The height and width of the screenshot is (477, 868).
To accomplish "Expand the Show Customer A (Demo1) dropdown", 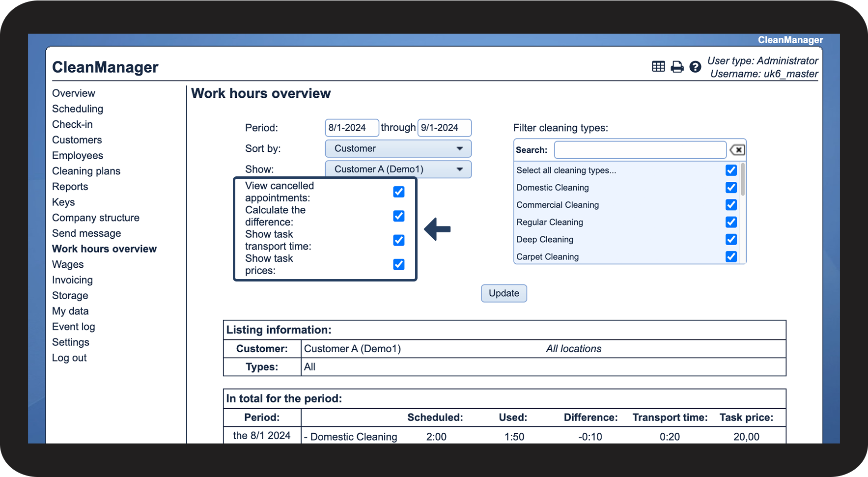I will [x=398, y=169].
